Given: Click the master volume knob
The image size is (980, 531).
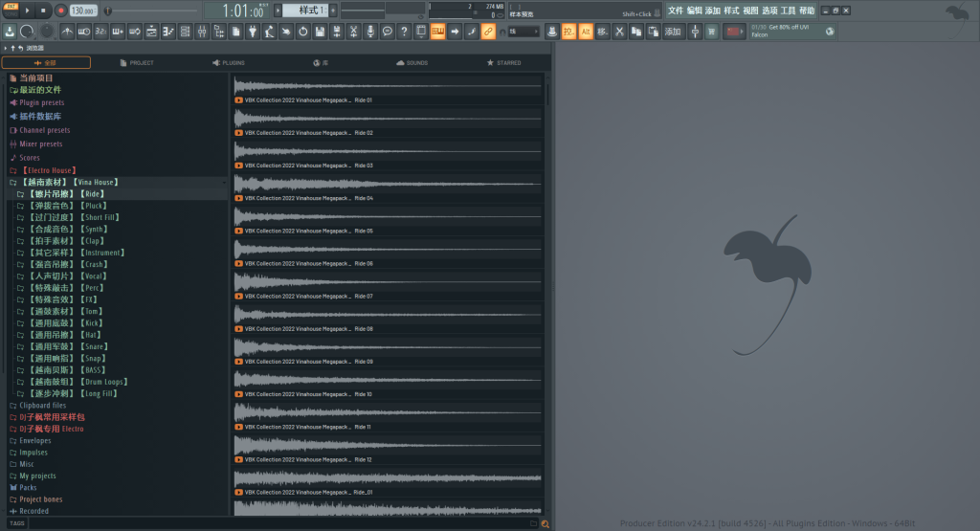Looking at the screenshot, I should tap(27, 32).
